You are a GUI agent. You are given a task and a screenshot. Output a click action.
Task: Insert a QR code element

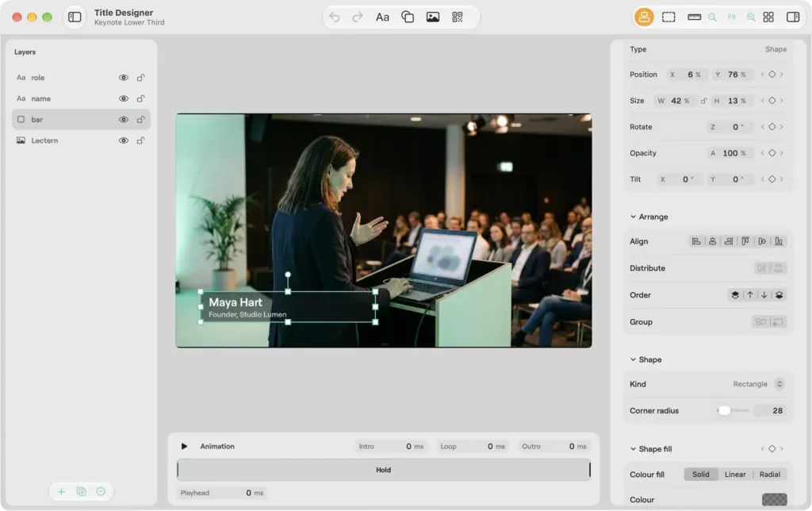tap(458, 17)
